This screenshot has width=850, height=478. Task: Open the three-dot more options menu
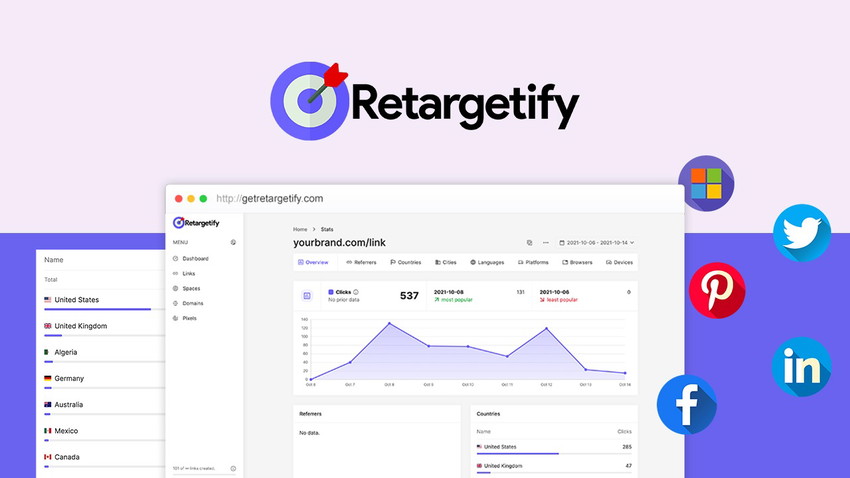pyautogui.click(x=545, y=243)
